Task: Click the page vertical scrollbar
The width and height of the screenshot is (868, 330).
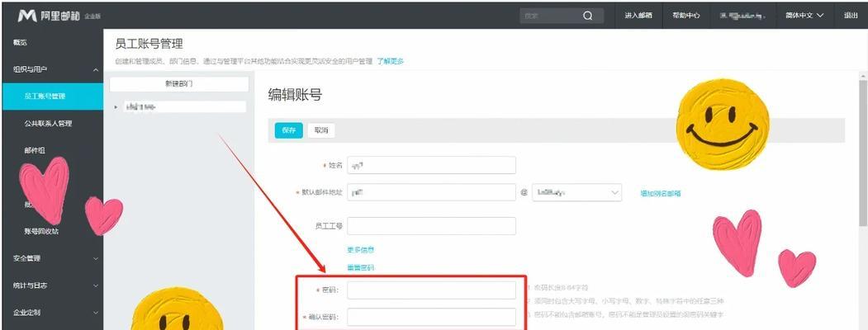Action: click(x=863, y=152)
